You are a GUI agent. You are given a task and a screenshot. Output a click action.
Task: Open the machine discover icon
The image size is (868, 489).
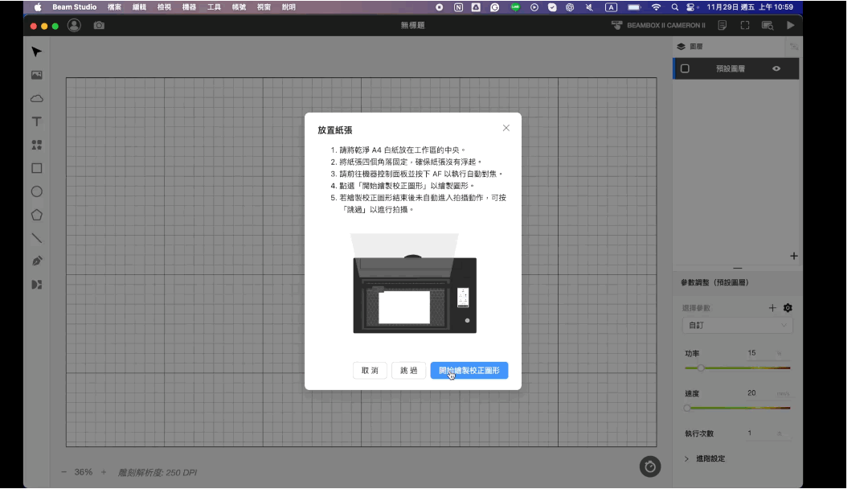768,26
